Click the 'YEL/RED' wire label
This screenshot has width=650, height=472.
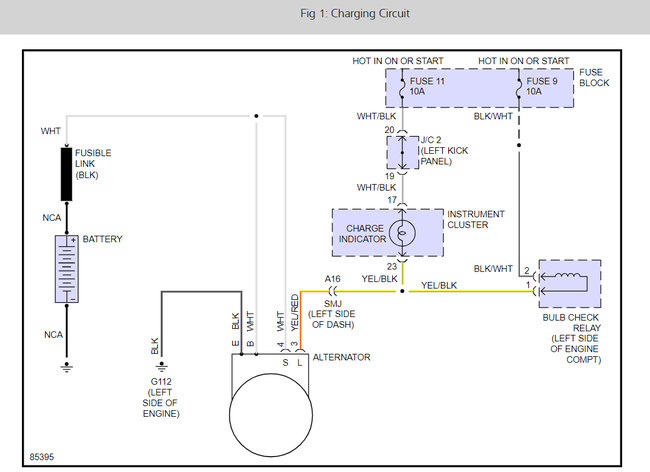pyautogui.click(x=295, y=313)
